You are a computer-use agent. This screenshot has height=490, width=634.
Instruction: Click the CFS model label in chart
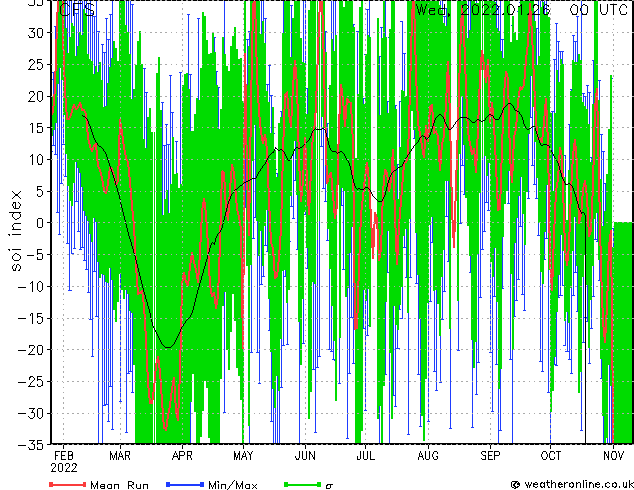click(77, 9)
